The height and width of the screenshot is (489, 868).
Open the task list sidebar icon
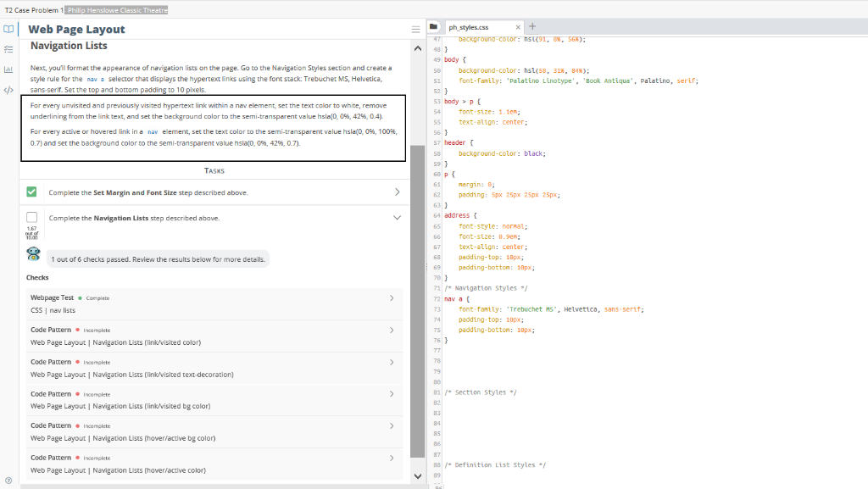tap(8, 49)
